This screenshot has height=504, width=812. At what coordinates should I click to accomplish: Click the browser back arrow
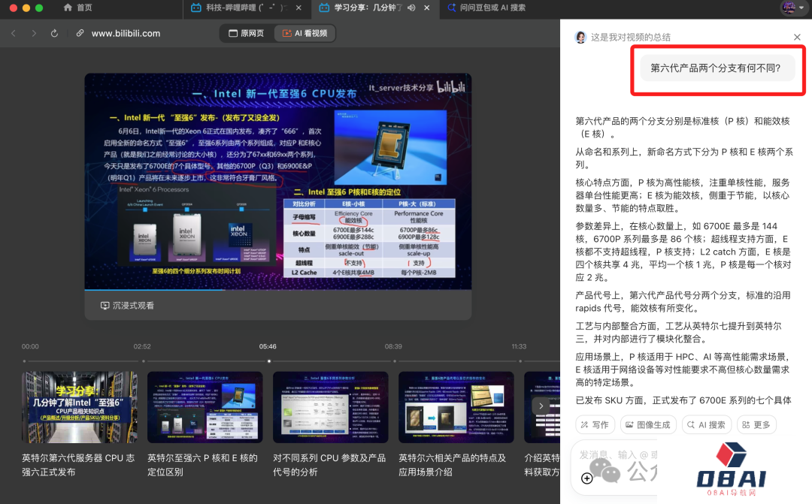pyautogui.click(x=14, y=33)
